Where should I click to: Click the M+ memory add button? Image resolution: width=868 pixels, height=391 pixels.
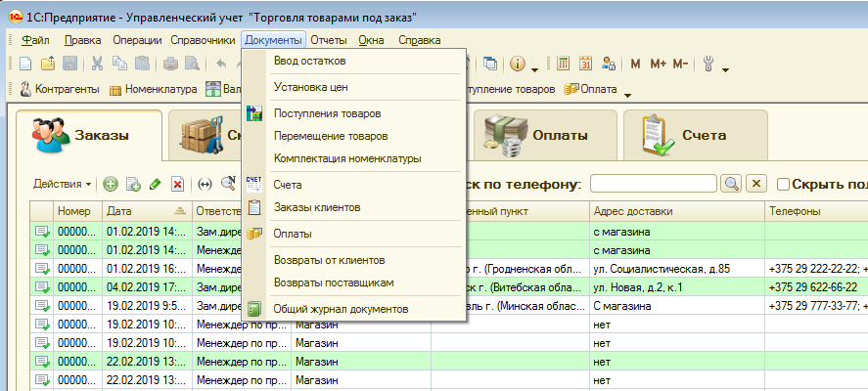pos(658,65)
